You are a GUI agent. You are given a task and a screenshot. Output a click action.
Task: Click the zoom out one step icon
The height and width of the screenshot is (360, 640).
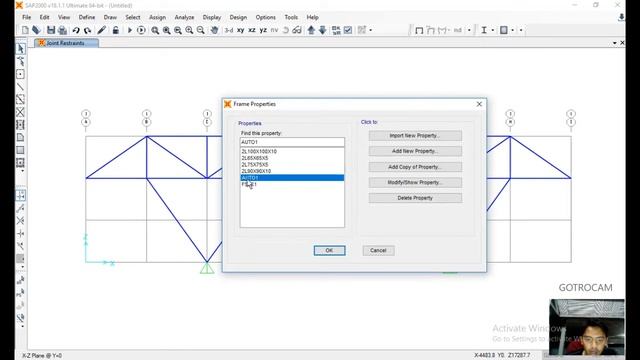201,30
